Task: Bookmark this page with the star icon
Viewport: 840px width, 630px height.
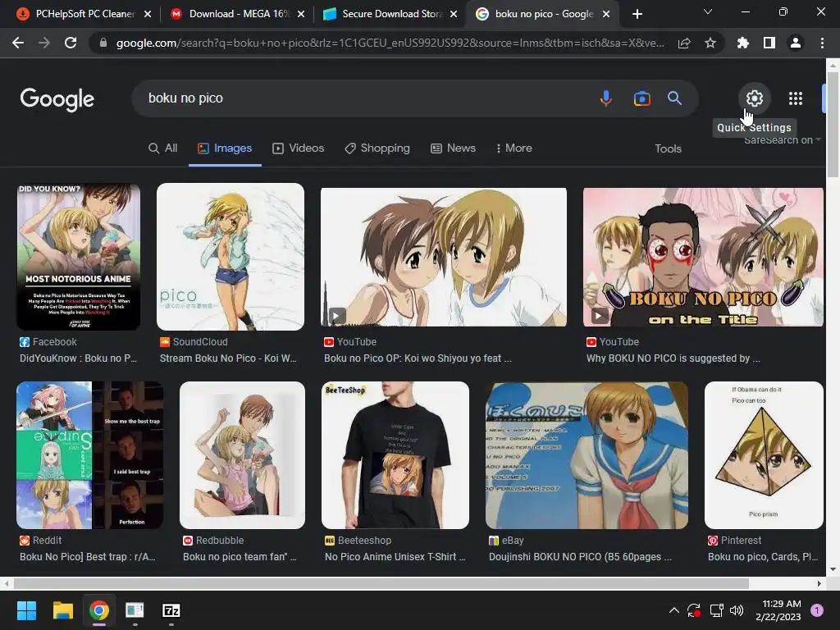Action: point(710,43)
